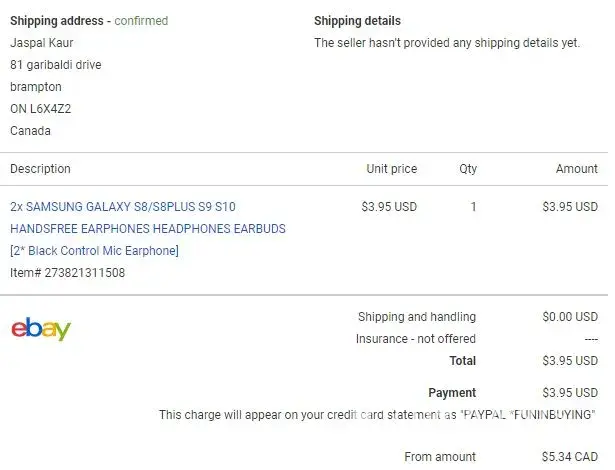
Task: Click the green confirmed status label
Action: tap(141, 21)
